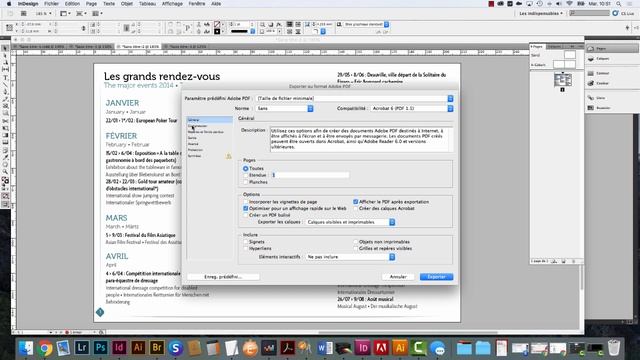
Task: Check the Signets option
Action: (x=246, y=242)
